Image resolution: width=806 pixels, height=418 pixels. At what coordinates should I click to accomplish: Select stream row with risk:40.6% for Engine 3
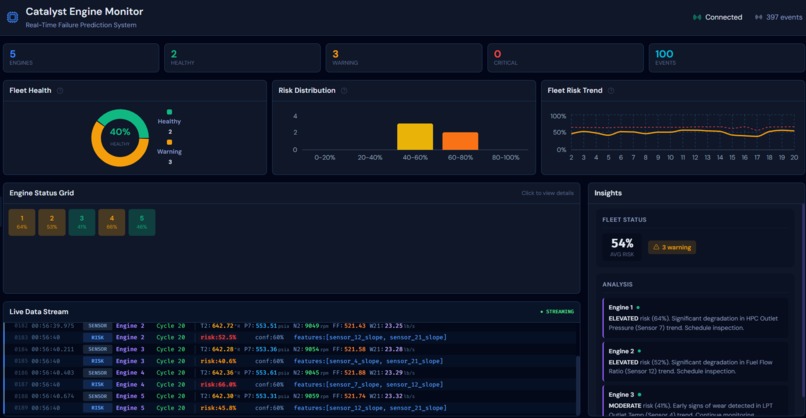(x=291, y=361)
